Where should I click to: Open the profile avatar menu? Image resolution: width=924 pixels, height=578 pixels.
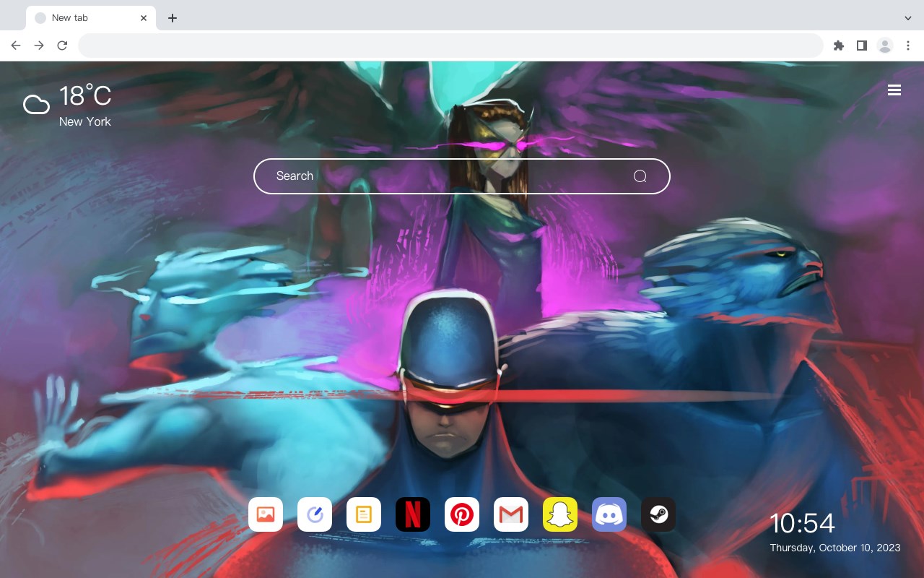click(885, 46)
